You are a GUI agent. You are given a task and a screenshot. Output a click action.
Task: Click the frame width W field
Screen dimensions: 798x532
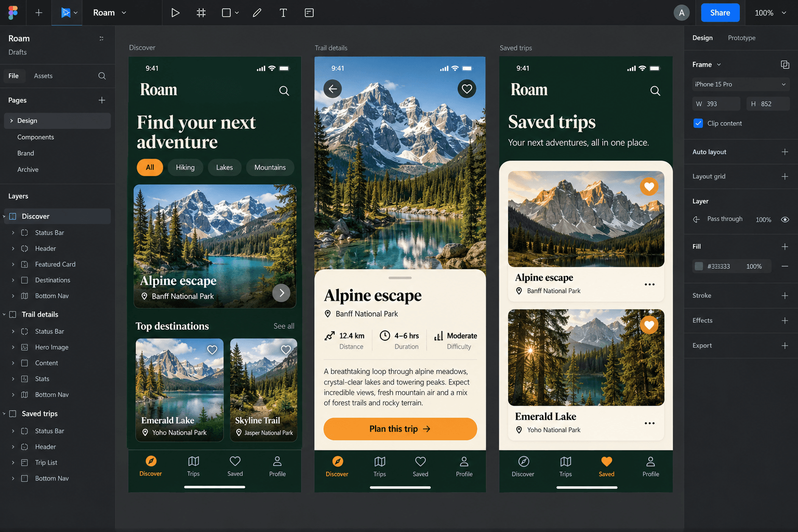tap(716, 104)
